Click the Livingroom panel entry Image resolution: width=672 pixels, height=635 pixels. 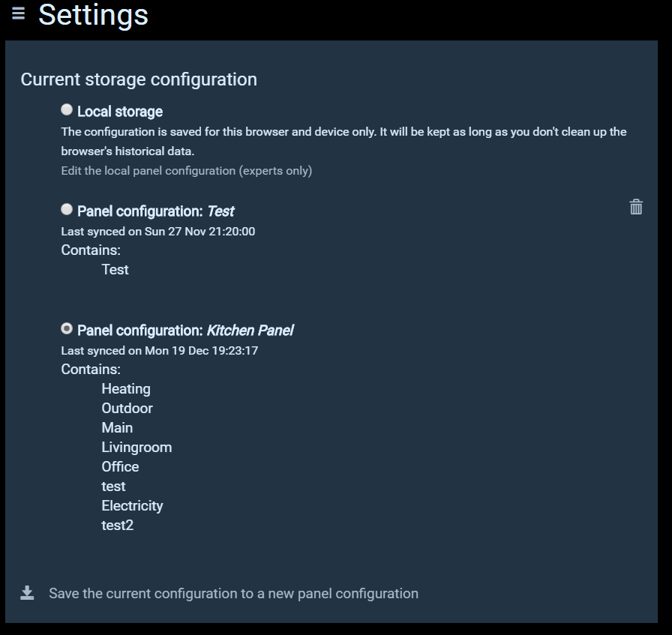click(x=136, y=448)
